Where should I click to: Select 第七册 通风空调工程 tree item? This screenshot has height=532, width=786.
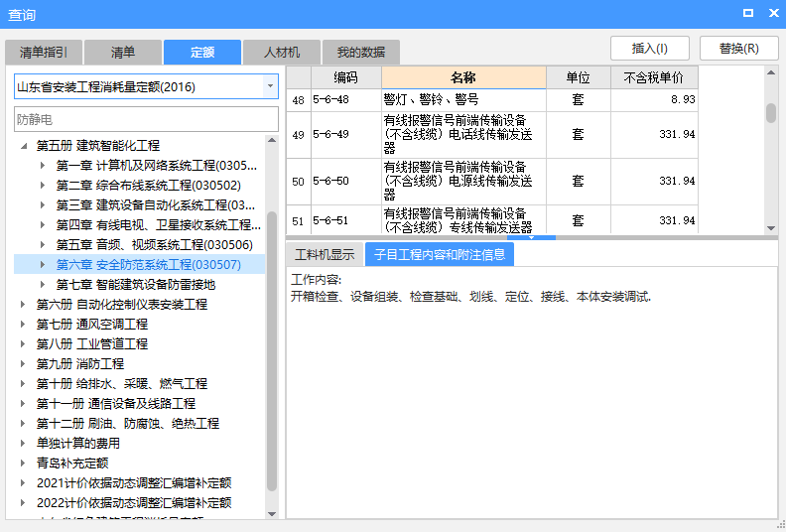pyautogui.click(x=92, y=325)
